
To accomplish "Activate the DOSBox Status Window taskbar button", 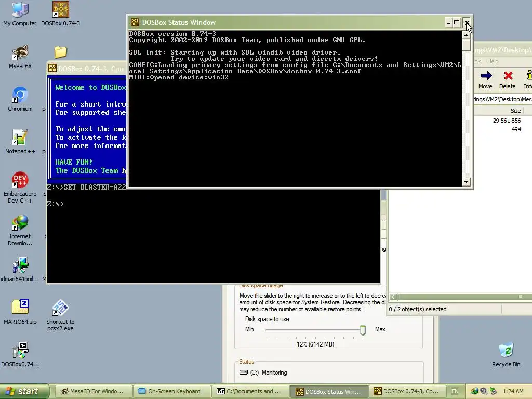I will click(x=328, y=391).
